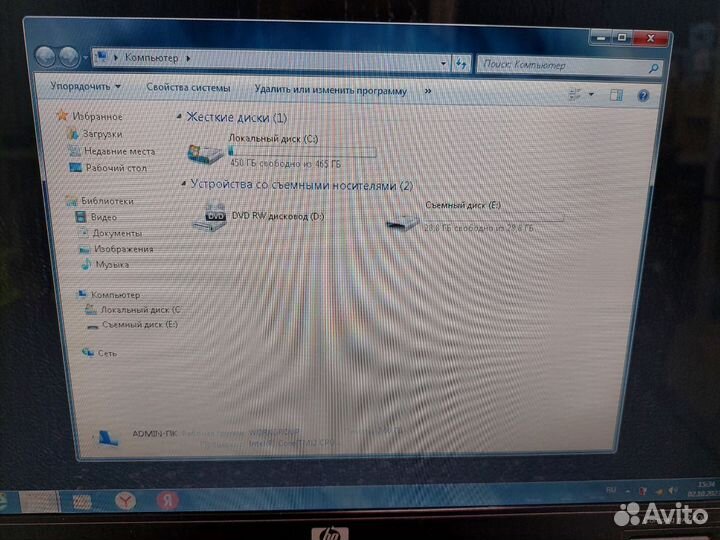This screenshot has height=540, width=720.
Task: Click the ADMIN-ПК computer icon in details pane
Action: (x=108, y=438)
